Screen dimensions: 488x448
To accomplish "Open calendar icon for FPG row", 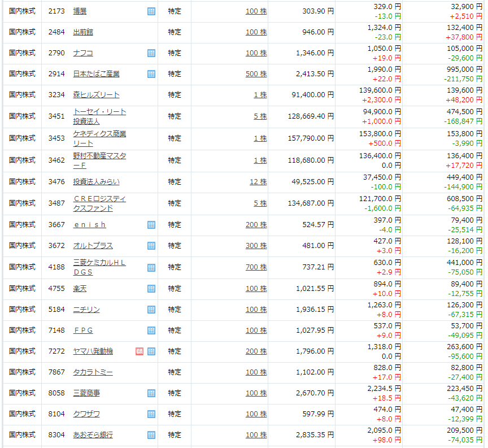I will (x=151, y=330).
